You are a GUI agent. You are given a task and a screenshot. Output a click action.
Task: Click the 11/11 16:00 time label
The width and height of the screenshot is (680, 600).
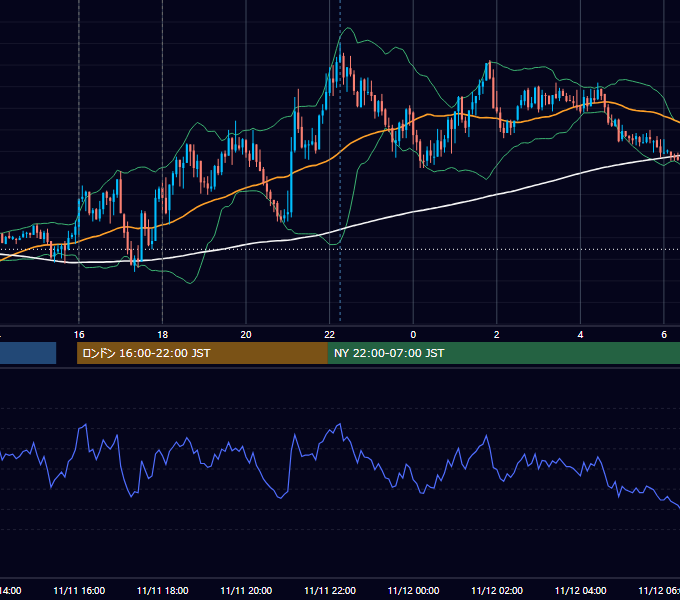click(79, 591)
